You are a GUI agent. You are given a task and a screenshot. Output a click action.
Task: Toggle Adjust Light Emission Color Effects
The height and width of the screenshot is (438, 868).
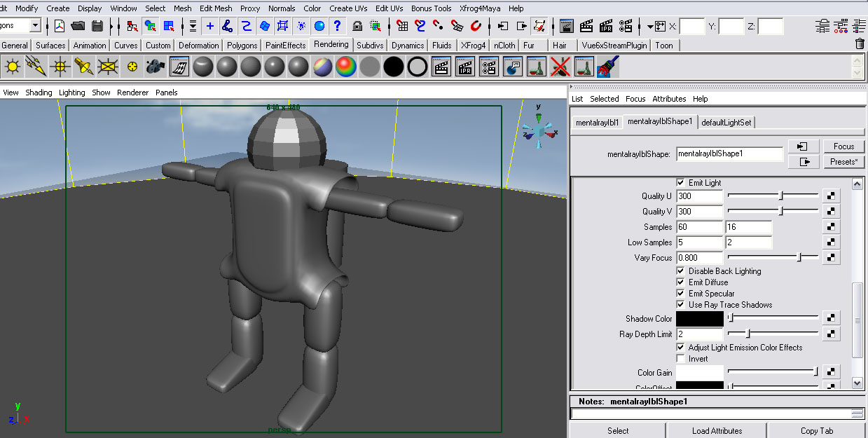click(x=681, y=348)
